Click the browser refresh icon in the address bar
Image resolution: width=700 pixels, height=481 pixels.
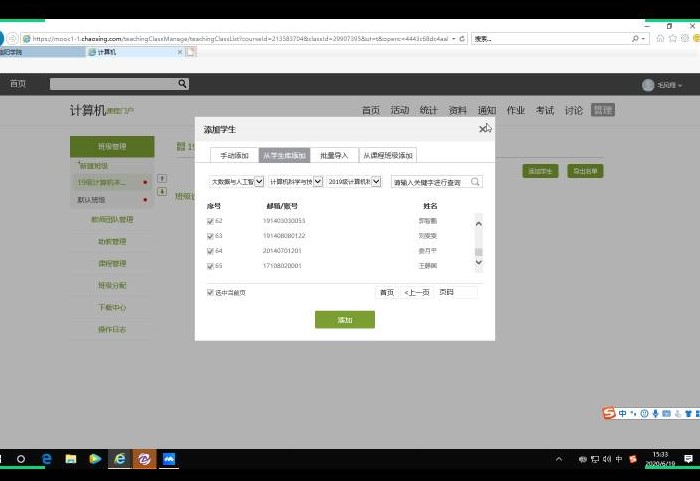[x=463, y=38]
